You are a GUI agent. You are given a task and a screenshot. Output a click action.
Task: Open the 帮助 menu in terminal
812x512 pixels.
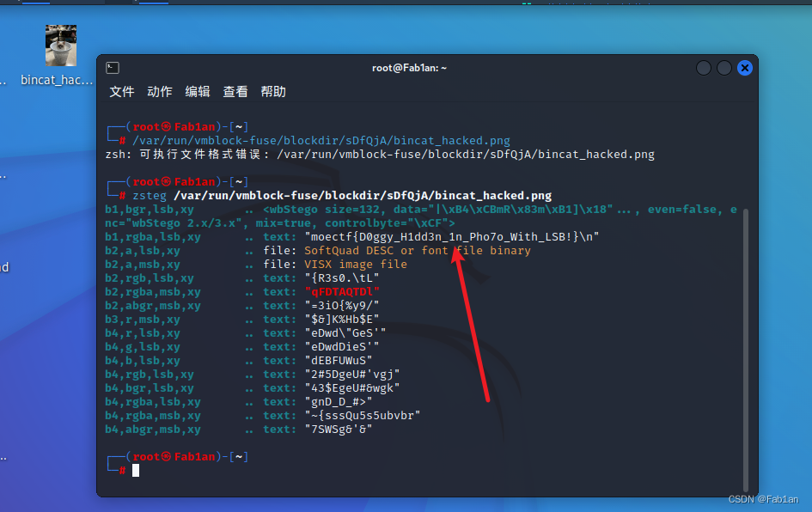click(x=273, y=92)
